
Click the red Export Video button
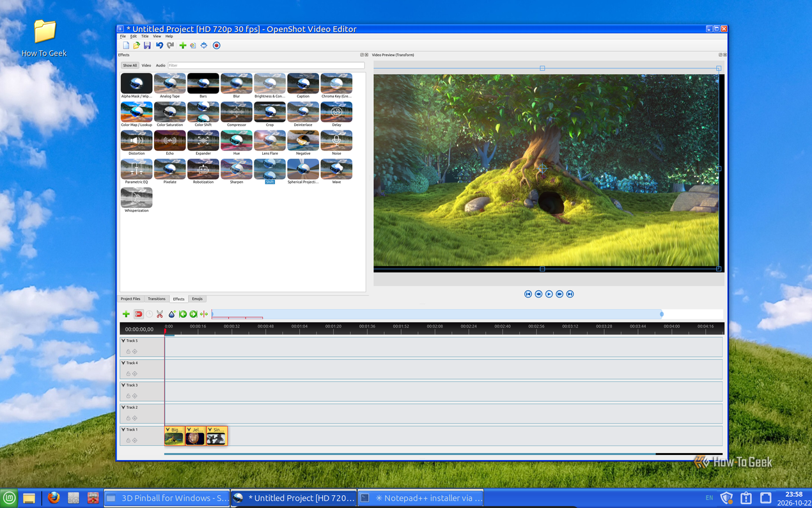pos(217,45)
